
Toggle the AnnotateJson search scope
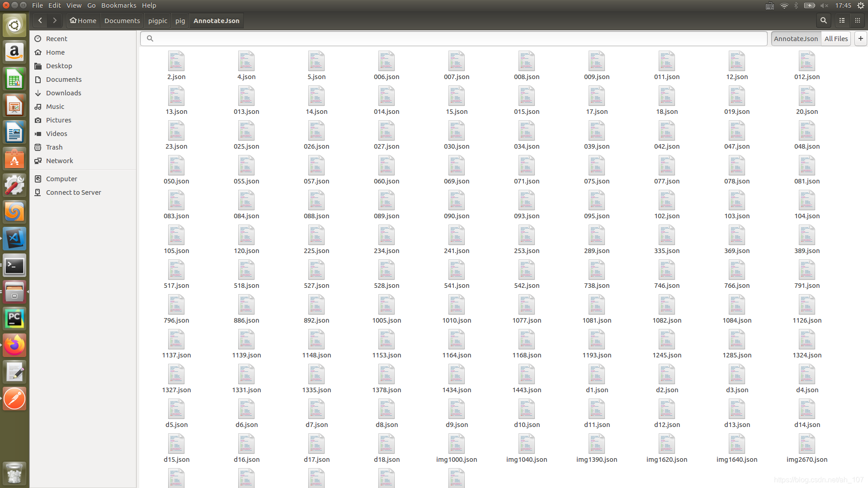pos(796,39)
